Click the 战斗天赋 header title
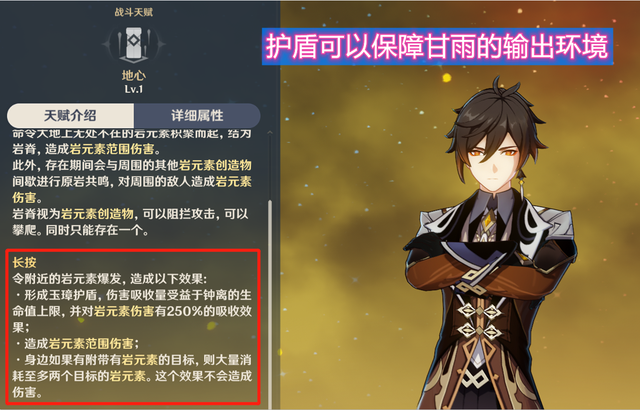640x410 pixels. click(133, 12)
